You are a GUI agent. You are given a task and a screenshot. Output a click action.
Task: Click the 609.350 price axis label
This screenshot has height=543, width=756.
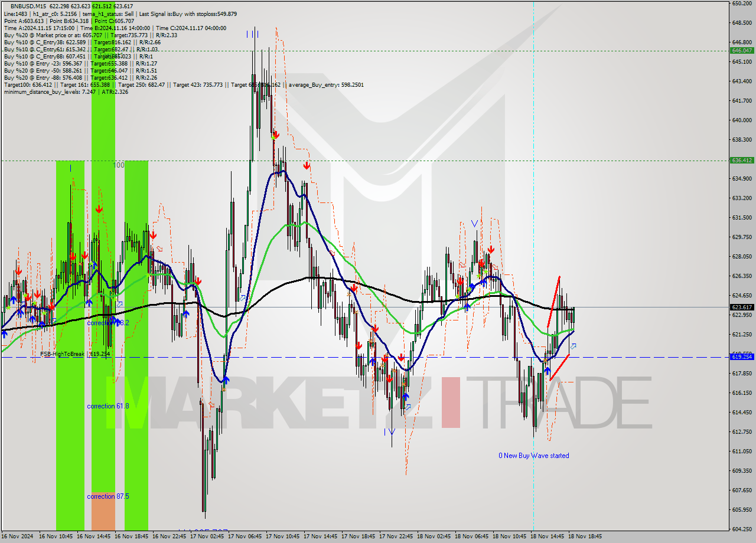point(742,471)
